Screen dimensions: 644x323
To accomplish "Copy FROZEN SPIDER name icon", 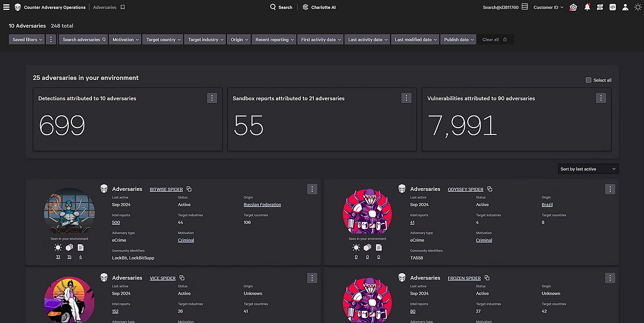I will coord(487,278).
